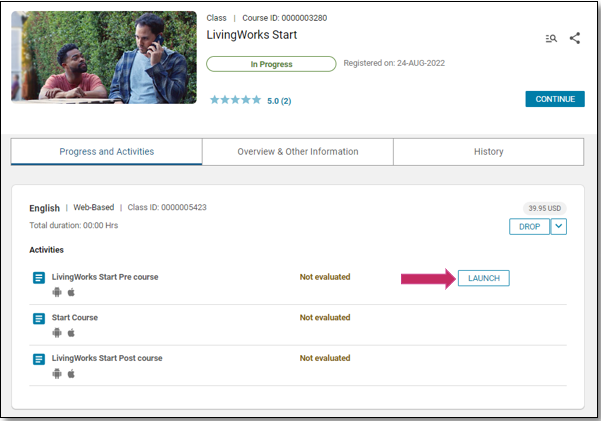Click the Class ID: 0000005423 text
Viewport: 601px width, 421px height.
tap(167, 207)
